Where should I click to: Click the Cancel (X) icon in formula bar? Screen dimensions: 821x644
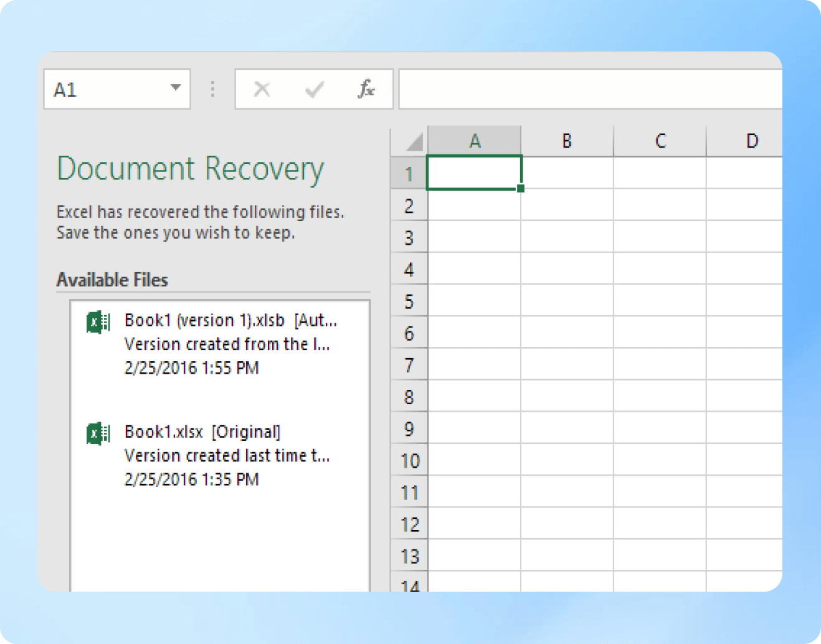pos(262,89)
